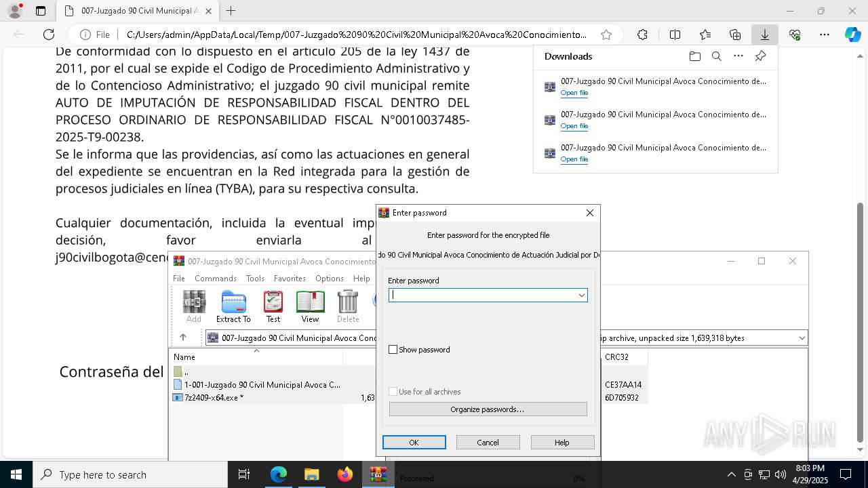Open the View tool in WinRAR

pyautogui.click(x=310, y=306)
